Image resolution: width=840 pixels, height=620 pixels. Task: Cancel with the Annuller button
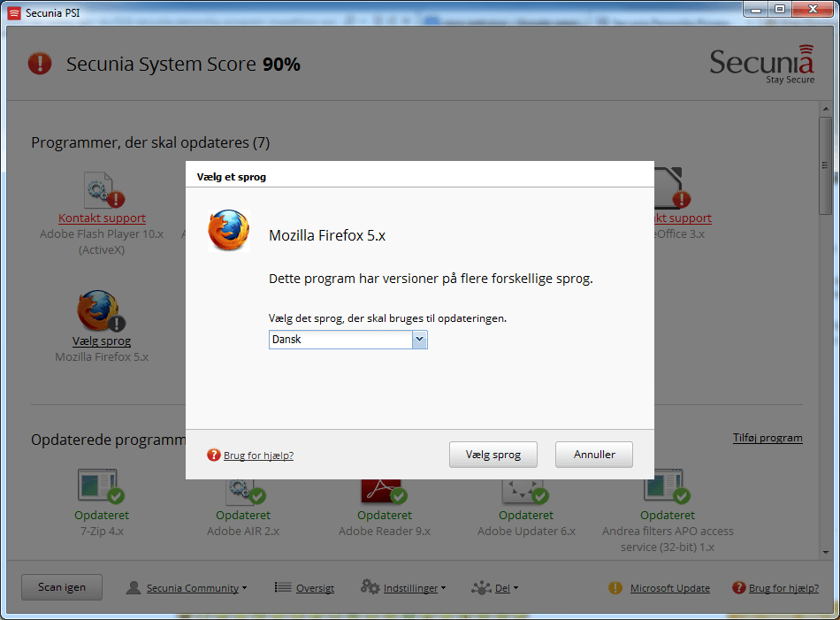tap(593, 455)
